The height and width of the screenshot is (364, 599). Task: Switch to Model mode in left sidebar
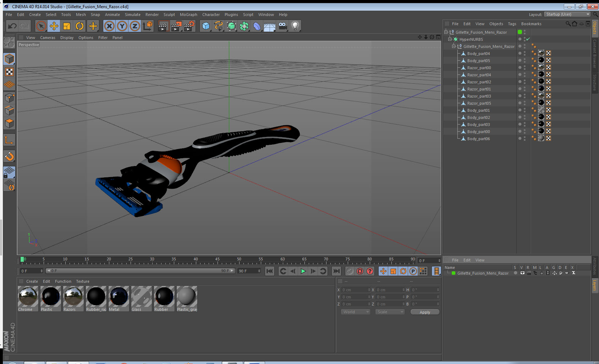[x=10, y=59]
